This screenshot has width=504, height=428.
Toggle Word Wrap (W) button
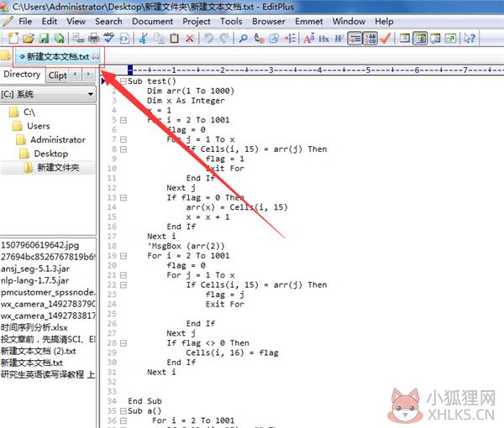pos(339,39)
